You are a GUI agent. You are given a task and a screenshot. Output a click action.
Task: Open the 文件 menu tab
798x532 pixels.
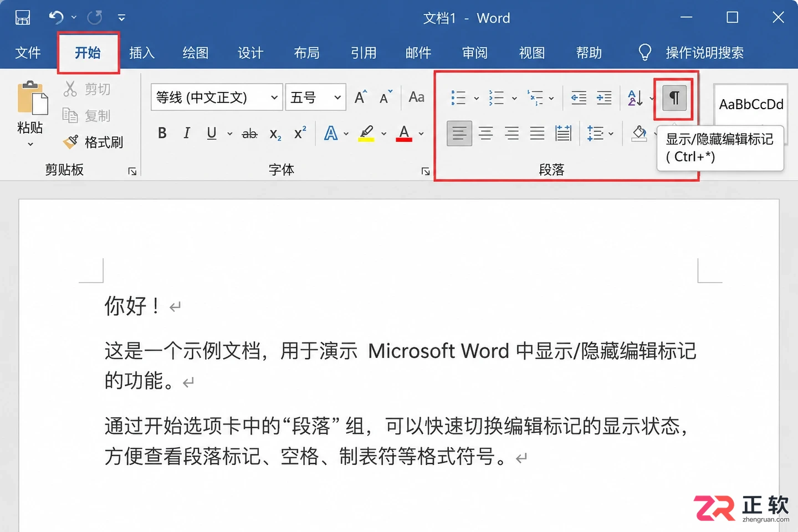point(28,53)
